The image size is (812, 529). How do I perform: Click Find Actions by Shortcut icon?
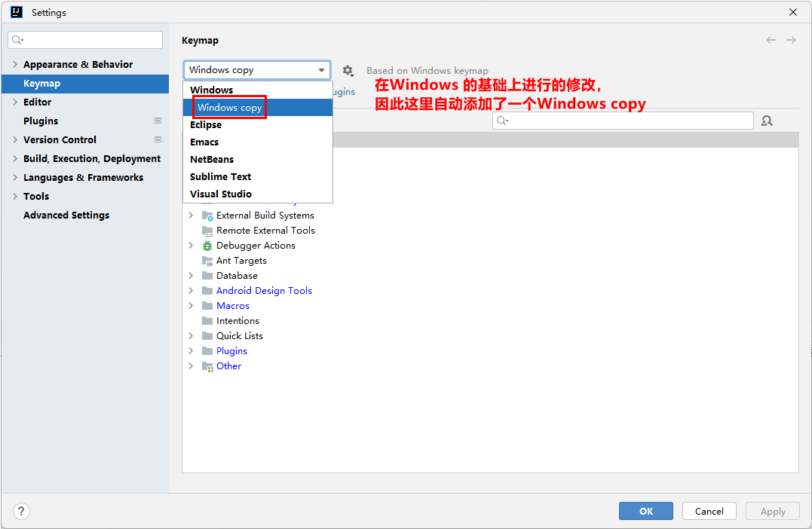tap(767, 121)
